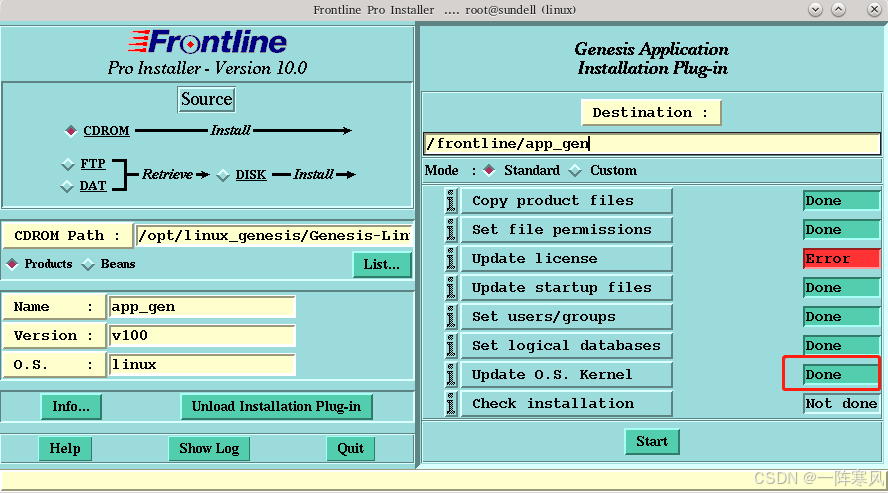Select DISK install source
The width and height of the screenshot is (888, 493).
pyautogui.click(x=223, y=175)
